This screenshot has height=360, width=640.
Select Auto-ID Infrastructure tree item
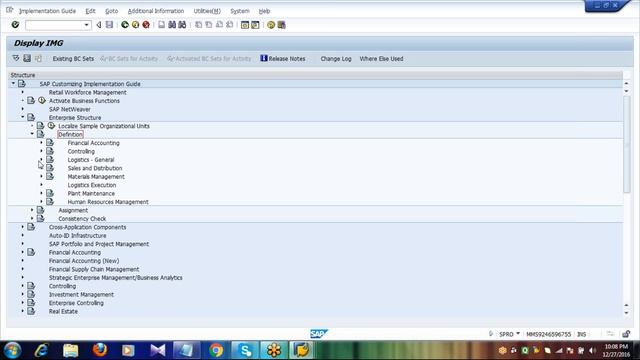coord(78,236)
